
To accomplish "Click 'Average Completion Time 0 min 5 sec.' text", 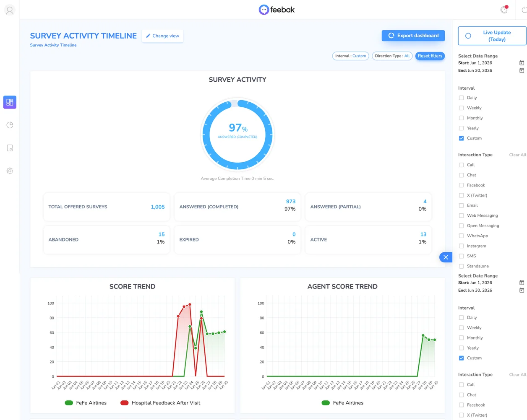I will [x=237, y=179].
